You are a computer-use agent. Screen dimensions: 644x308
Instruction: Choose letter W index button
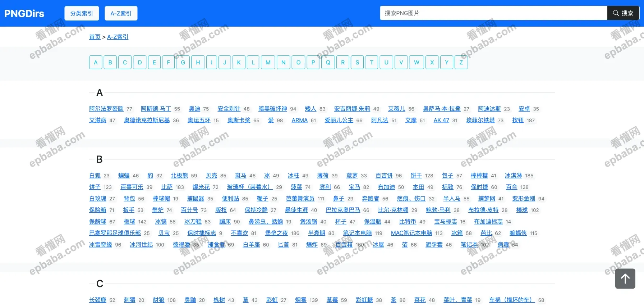[x=417, y=62]
